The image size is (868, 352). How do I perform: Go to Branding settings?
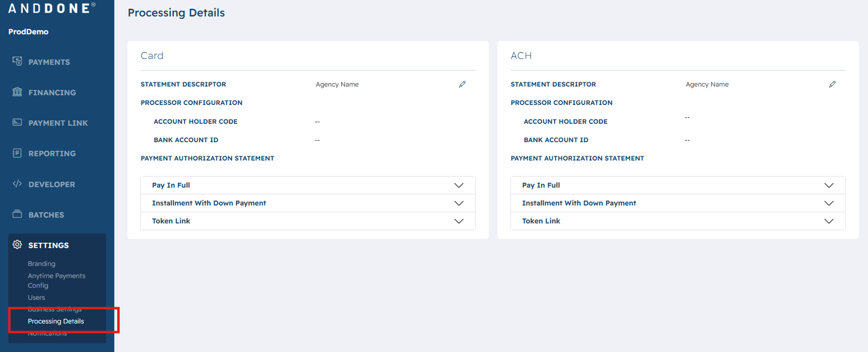(x=41, y=263)
